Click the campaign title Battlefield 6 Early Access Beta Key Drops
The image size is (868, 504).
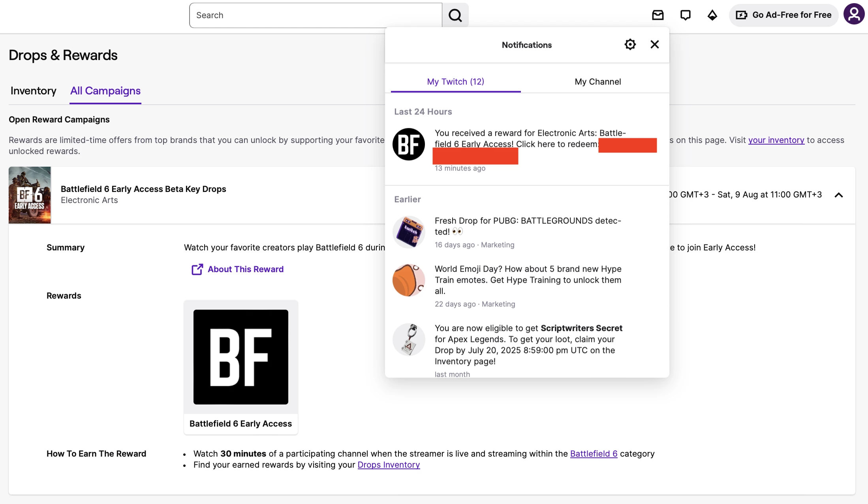[x=143, y=189]
